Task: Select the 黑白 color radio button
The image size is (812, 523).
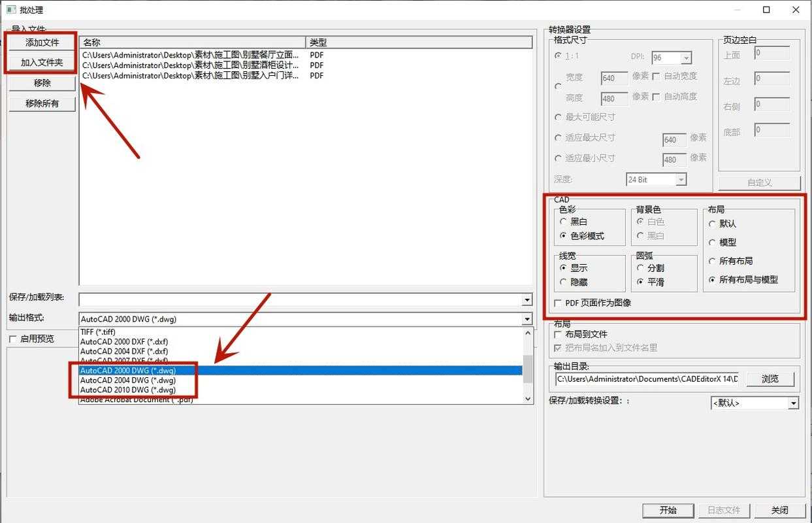Action: click(x=563, y=222)
